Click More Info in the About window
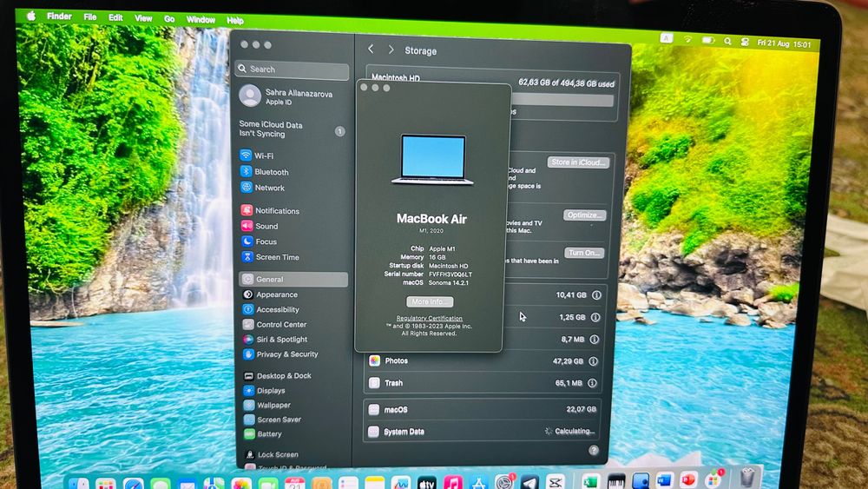Image resolution: width=868 pixels, height=489 pixels. [x=430, y=301]
